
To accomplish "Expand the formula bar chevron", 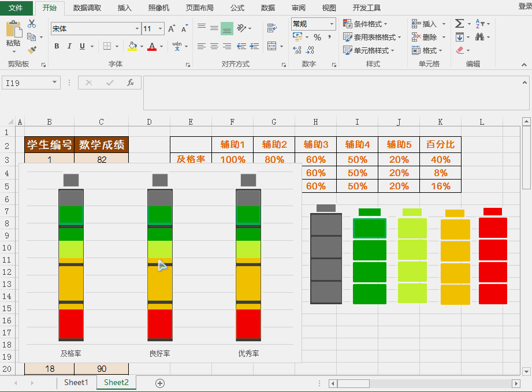I will (524, 83).
